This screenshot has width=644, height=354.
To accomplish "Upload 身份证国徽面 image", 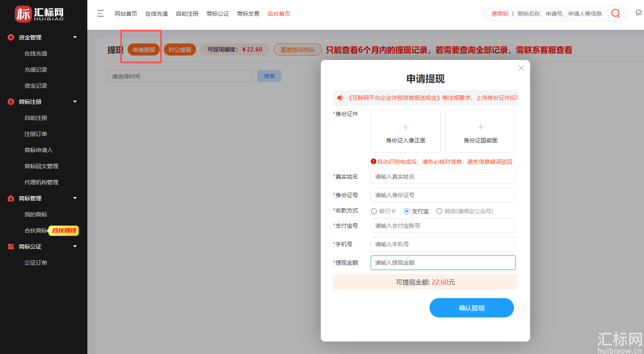I will point(481,131).
